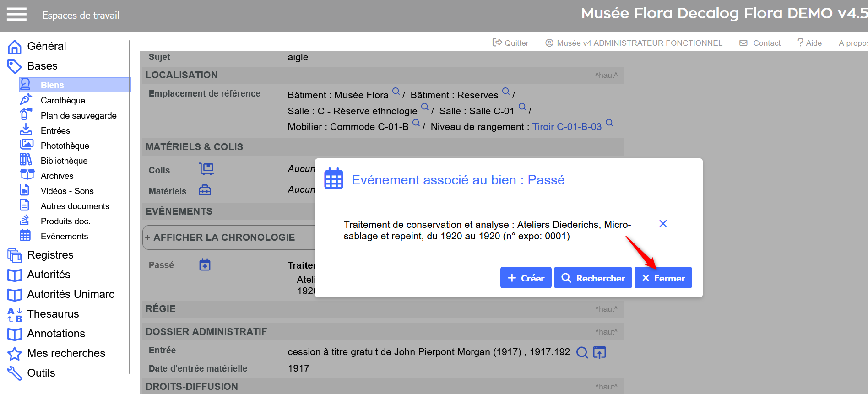Expand AFFICHER LA CHRONOLOGIE section
868x394 pixels.
220,237
